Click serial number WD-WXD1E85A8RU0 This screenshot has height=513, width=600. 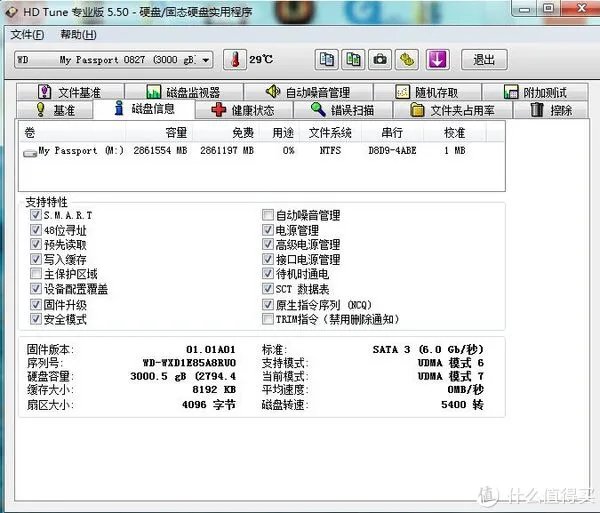(x=189, y=363)
